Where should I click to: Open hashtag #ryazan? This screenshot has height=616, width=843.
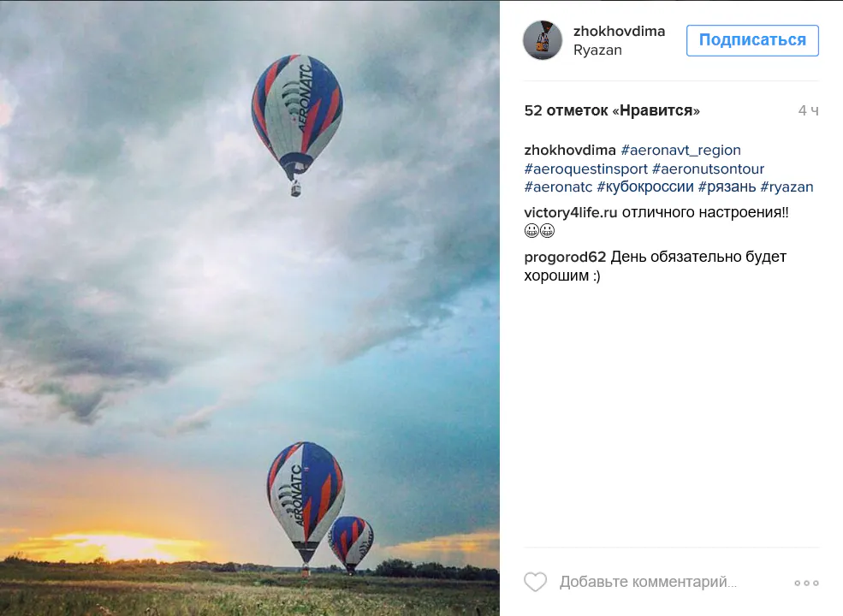coord(787,187)
